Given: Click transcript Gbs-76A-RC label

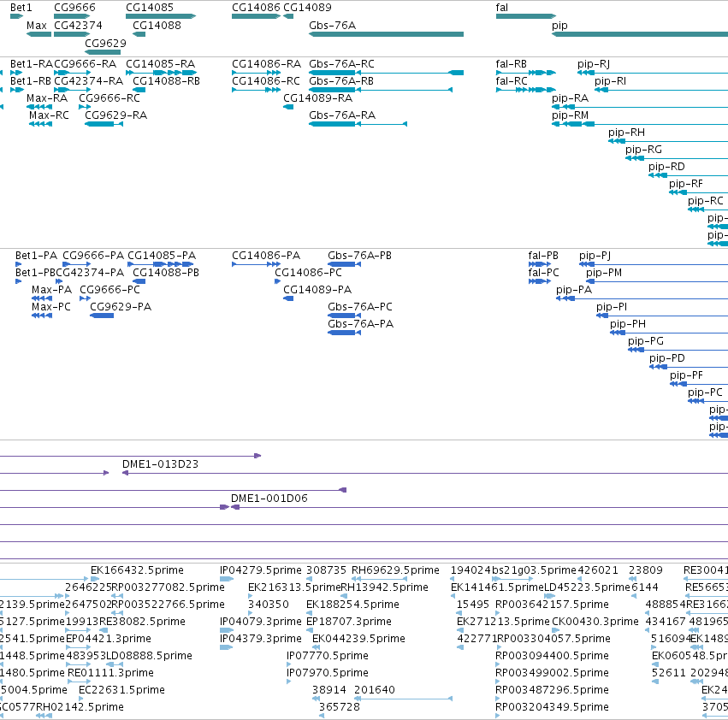Looking at the screenshot, I should pyautogui.click(x=341, y=64).
